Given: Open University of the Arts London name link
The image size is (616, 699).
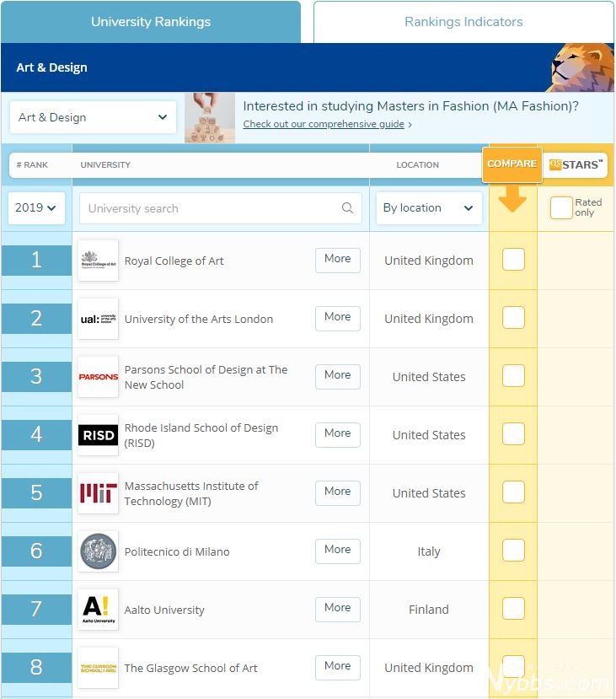Looking at the screenshot, I should pyautogui.click(x=199, y=320).
